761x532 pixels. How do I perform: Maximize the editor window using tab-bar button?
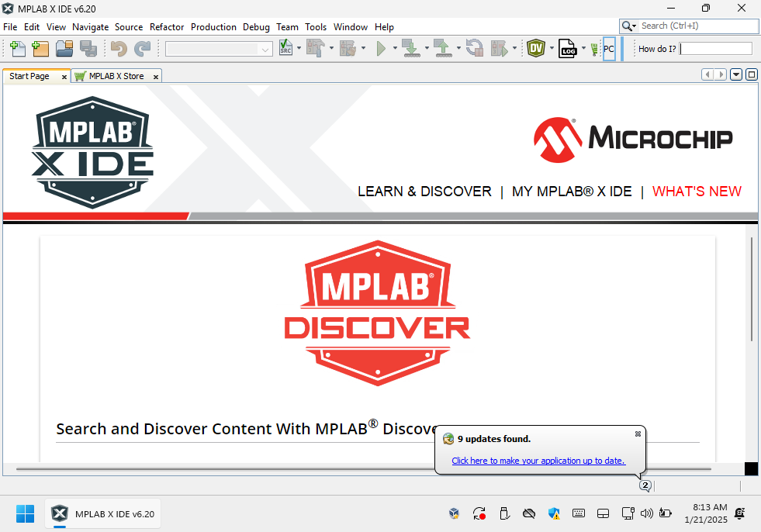coord(751,74)
